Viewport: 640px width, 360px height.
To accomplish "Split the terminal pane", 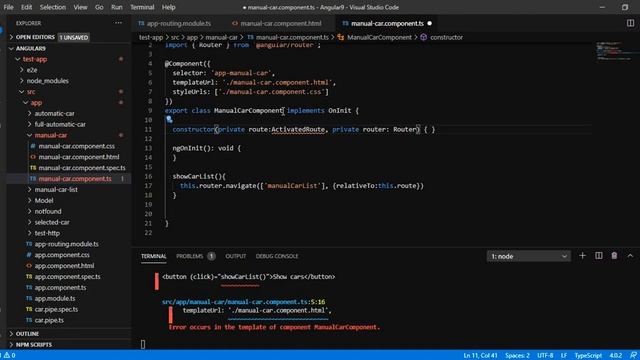I will (598, 256).
